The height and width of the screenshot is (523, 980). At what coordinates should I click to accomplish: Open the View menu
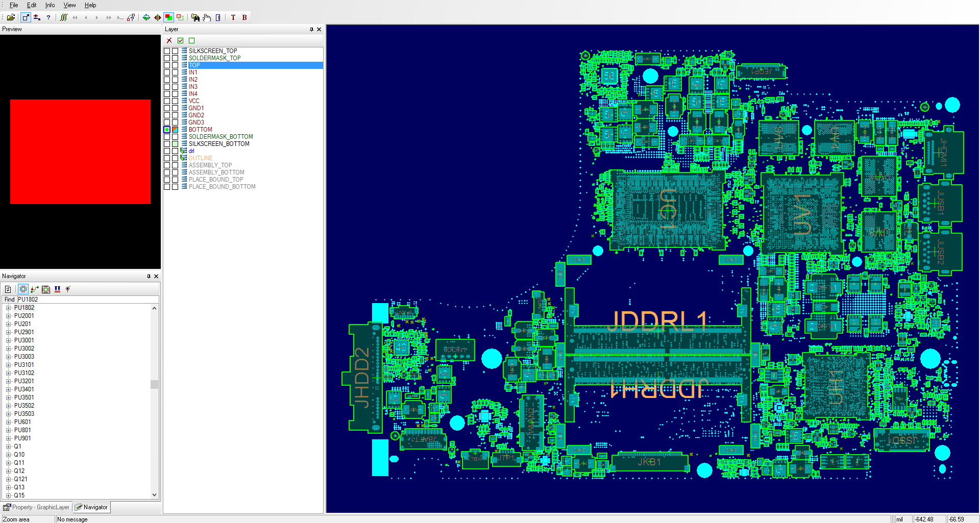(69, 5)
